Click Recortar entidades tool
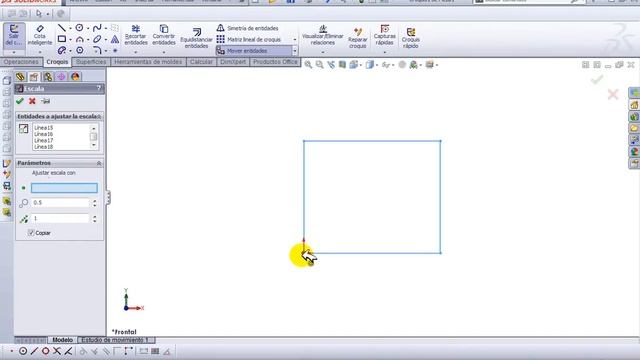Image resolution: width=640 pixels, height=360 pixels. coord(136,35)
